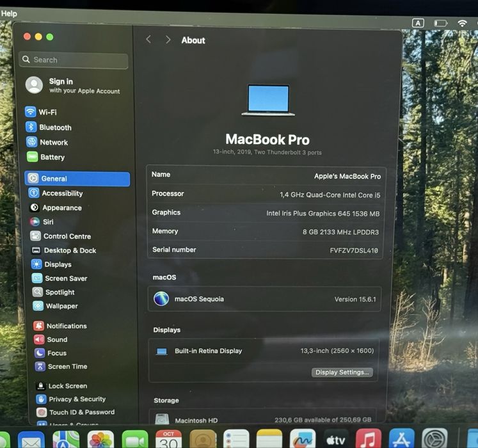The image size is (478, 448).
Task: Open Screen Time settings
Action: (x=61, y=366)
